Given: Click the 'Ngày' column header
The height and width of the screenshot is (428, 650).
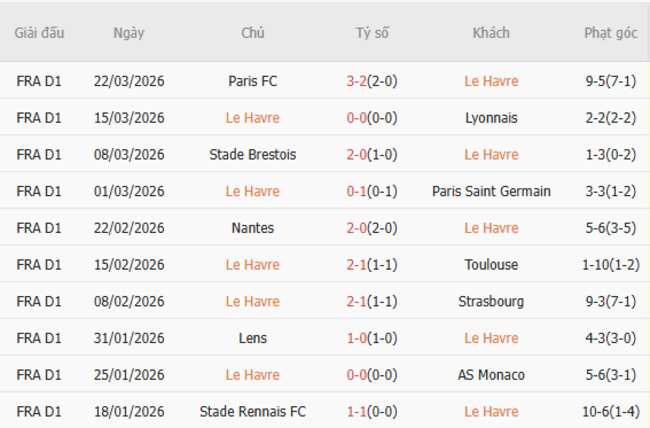Looking at the screenshot, I should (129, 33).
